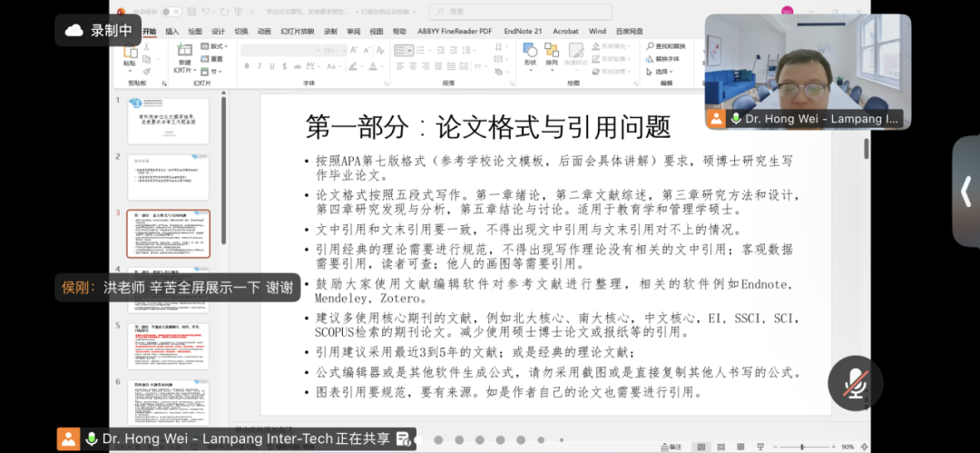
Task: Open the Select (选择) dropdown in editing group
Action: pos(664,72)
